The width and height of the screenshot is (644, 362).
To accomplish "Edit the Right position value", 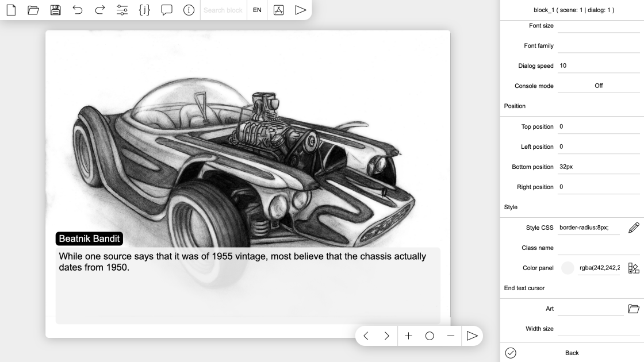I will [599, 187].
